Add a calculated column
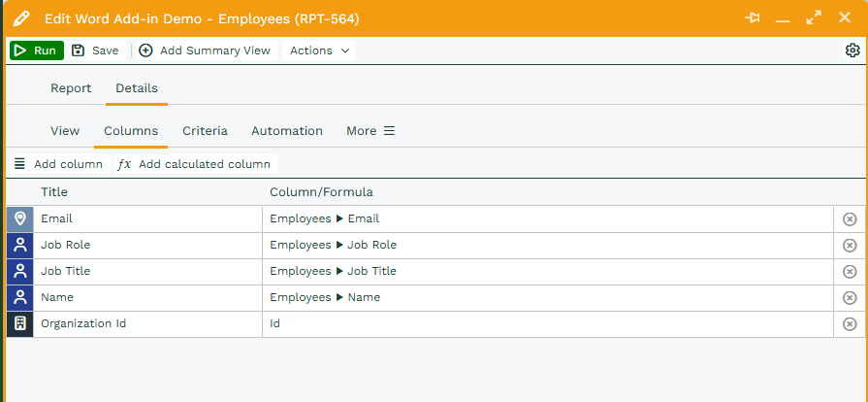Image resolution: width=868 pixels, height=402 pixels. coord(195,164)
